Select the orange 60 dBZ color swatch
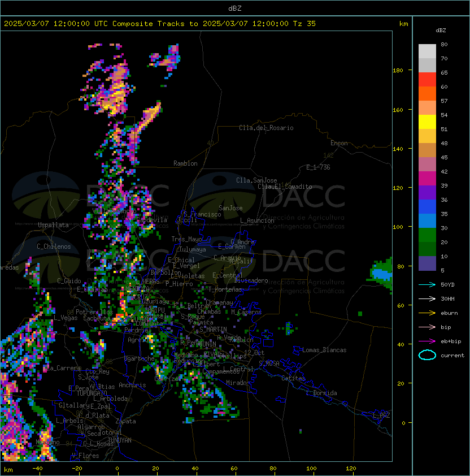Image resolution: width=470 pixels, height=476 pixels. tap(427, 93)
